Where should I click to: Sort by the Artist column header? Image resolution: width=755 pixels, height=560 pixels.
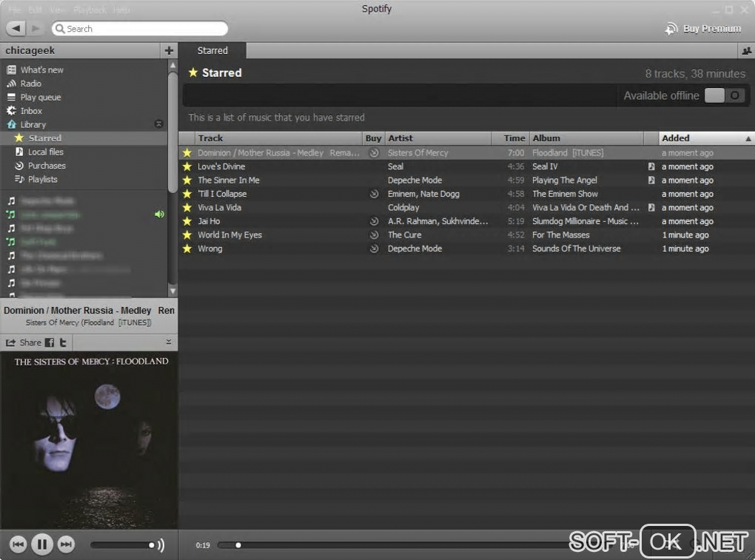437,138
